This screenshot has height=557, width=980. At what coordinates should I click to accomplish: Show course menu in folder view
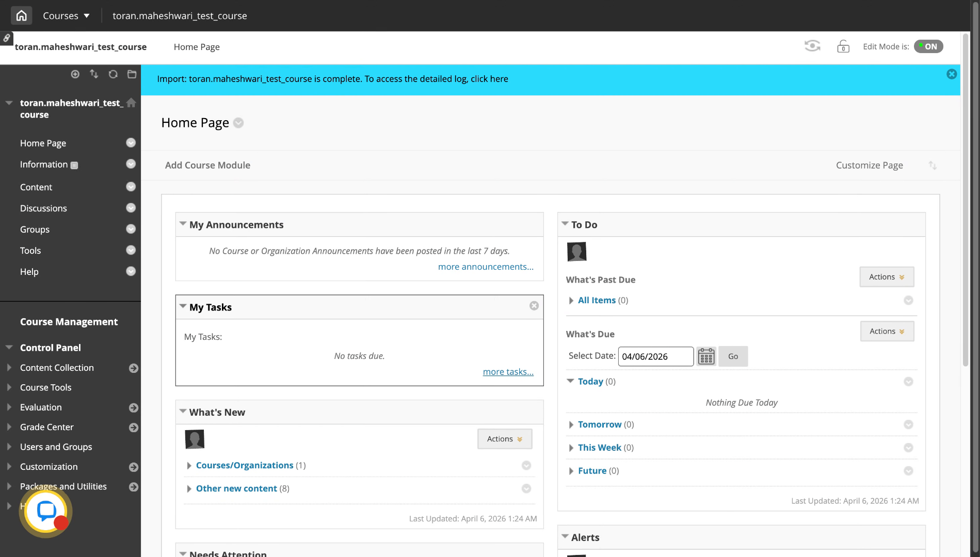click(x=132, y=74)
